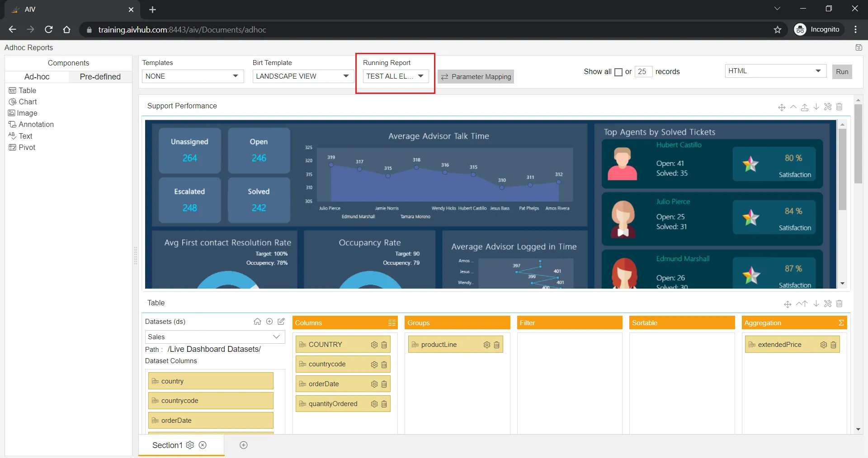Click the orderDate dataset column

point(211,420)
